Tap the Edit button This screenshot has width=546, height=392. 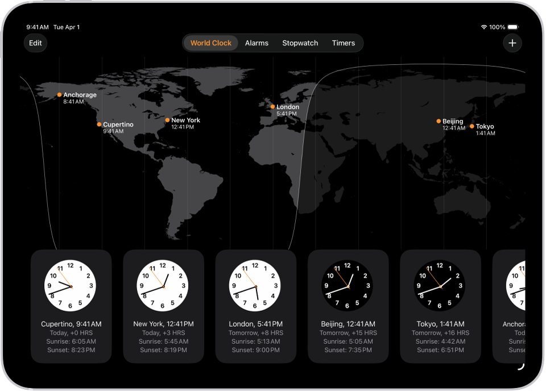click(35, 43)
